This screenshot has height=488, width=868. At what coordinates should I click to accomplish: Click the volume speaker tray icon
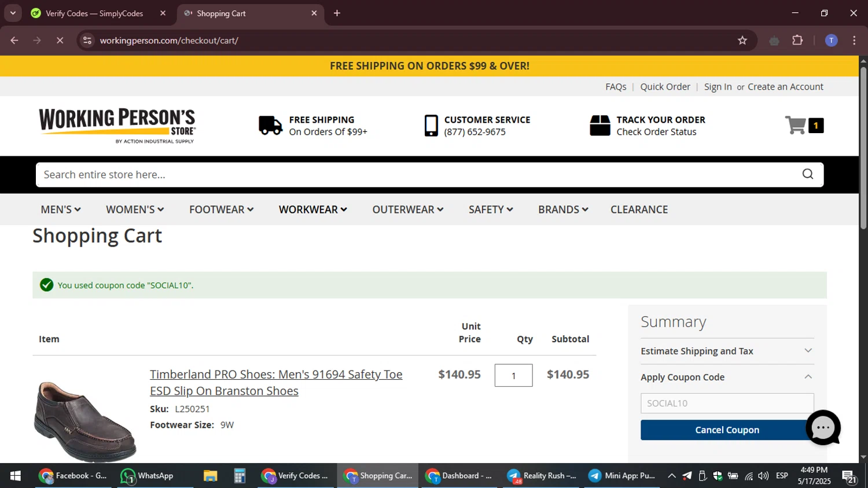coord(763,476)
